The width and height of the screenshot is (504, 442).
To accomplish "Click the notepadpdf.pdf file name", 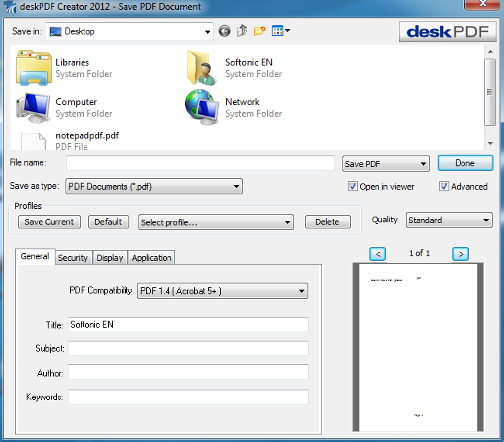I will click(x=87, y=136).
